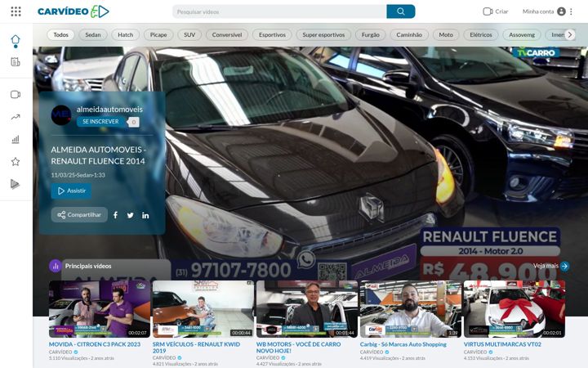
Task: Filter by the Hatch category
Action: coord(126,35)
